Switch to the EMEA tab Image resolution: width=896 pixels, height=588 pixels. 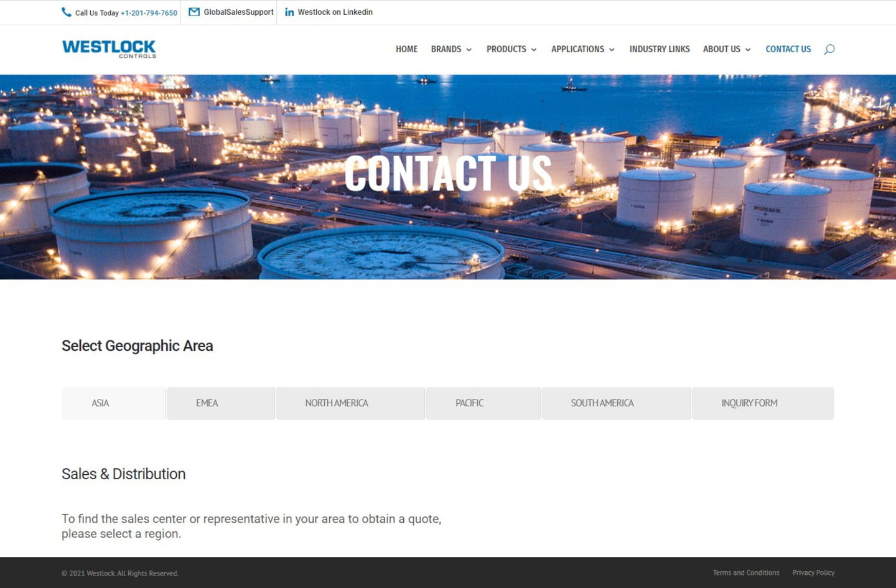[207, 403]
